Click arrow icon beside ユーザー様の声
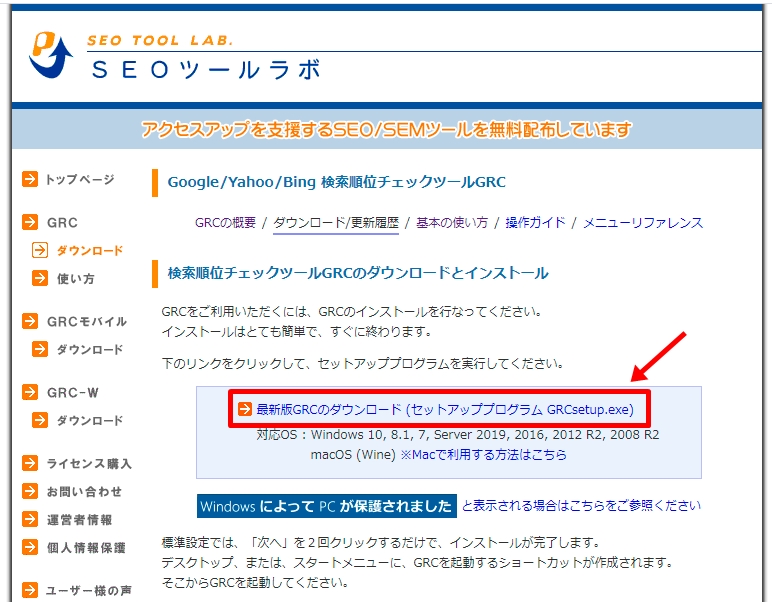This screenshot has height=602, width=772. [x=30, y=590]
